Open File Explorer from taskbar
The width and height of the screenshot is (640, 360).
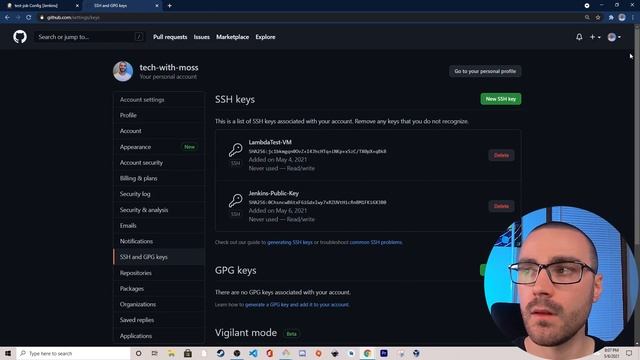click(171, 353)
